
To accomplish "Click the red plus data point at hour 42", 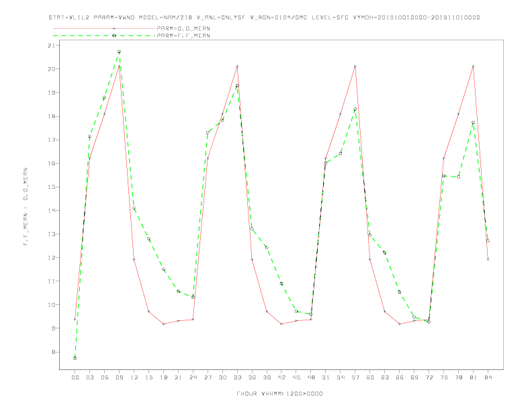I will [x=281, y=324].
